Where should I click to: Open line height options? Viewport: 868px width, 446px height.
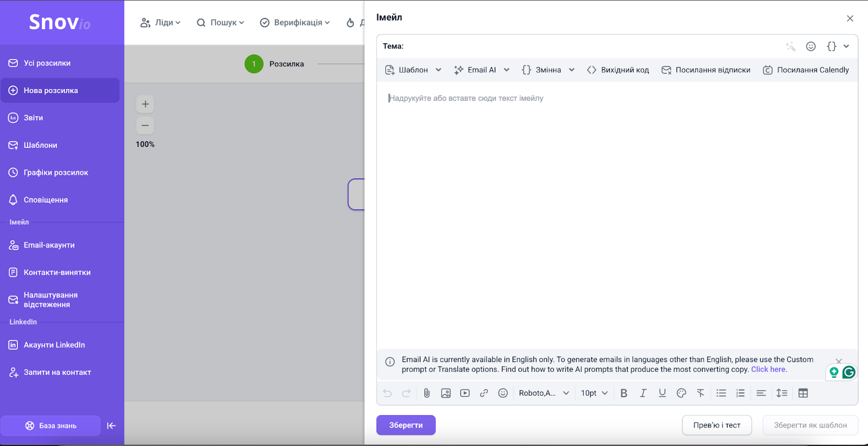(x=782, y=393)
